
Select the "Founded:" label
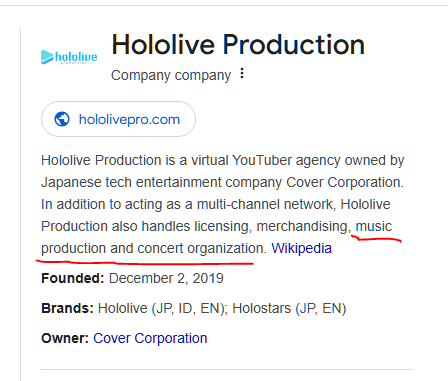click(73, 278)
